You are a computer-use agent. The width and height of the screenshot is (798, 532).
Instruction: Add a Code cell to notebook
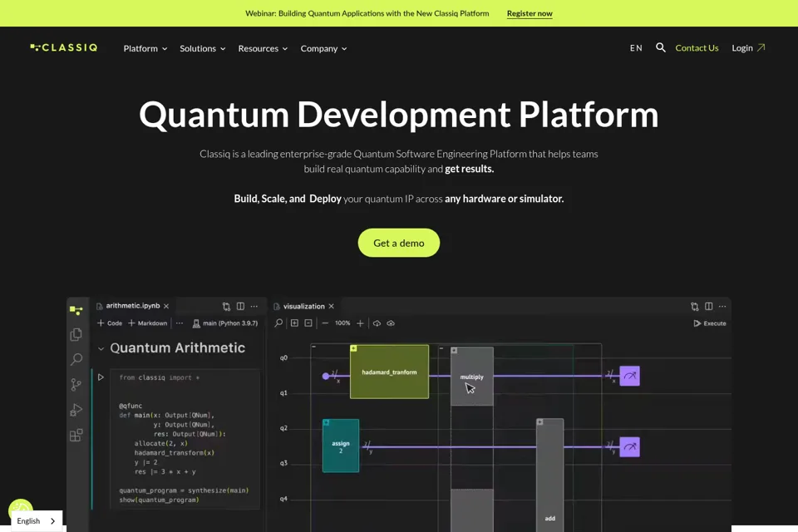click(x=110, y=323)
